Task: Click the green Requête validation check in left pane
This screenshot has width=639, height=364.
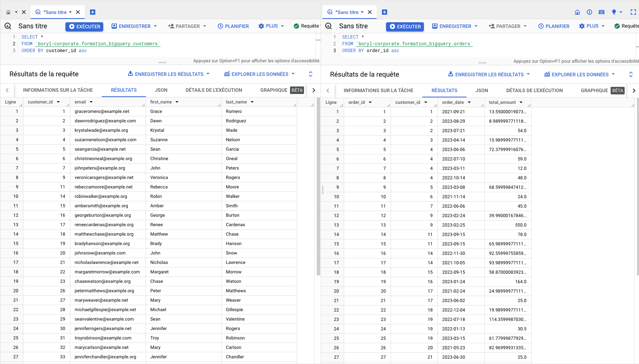Action: [296, 26]
